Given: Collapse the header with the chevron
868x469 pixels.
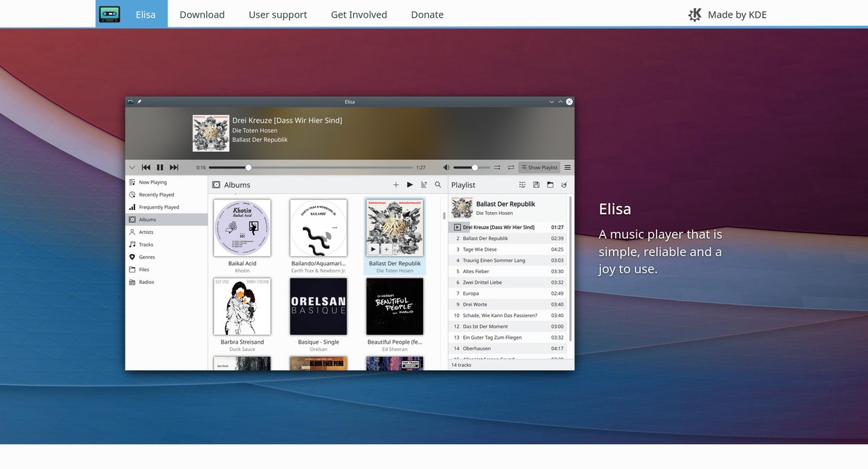Looking at the screenshot, I should click(132, 167).
